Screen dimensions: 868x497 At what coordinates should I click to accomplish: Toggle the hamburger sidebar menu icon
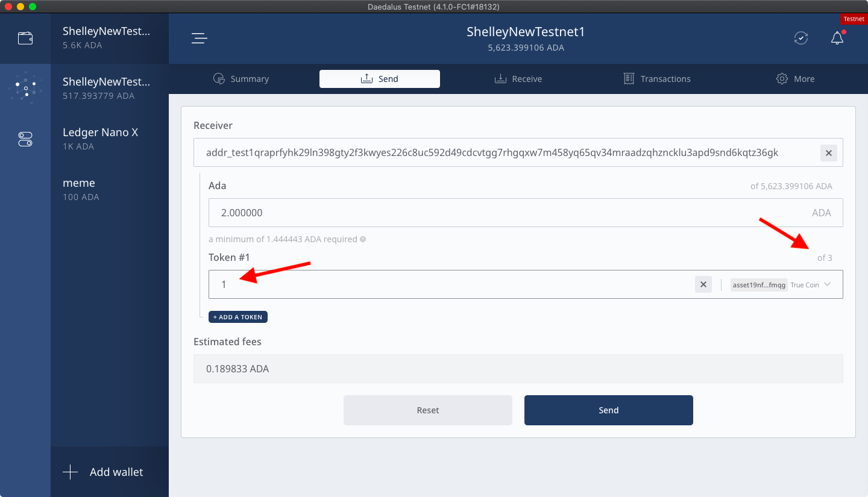(x=200, y=39)
